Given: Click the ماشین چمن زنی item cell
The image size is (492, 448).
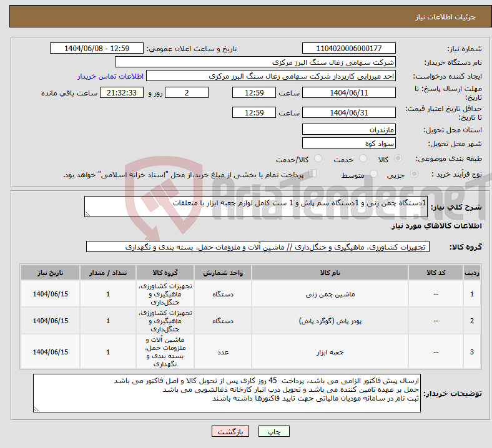Looking at the screenshot, I should (330, 294).
